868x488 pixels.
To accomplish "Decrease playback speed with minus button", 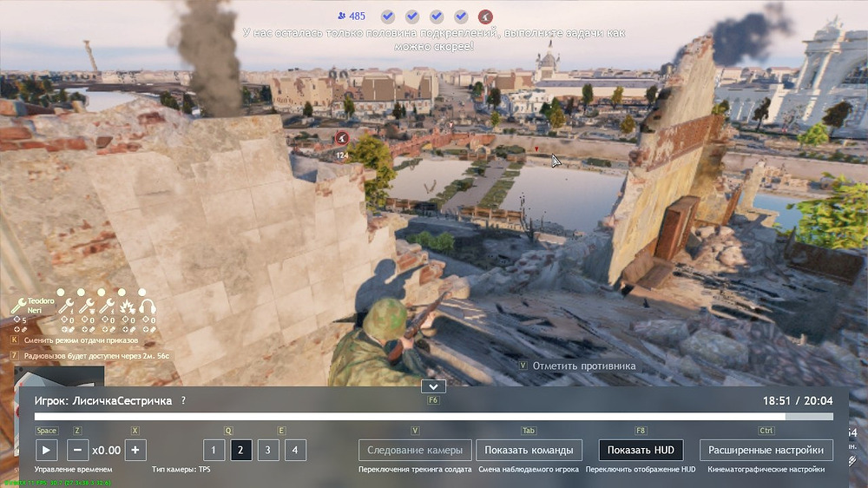I will pyautogui.click(x=77, y=450).
